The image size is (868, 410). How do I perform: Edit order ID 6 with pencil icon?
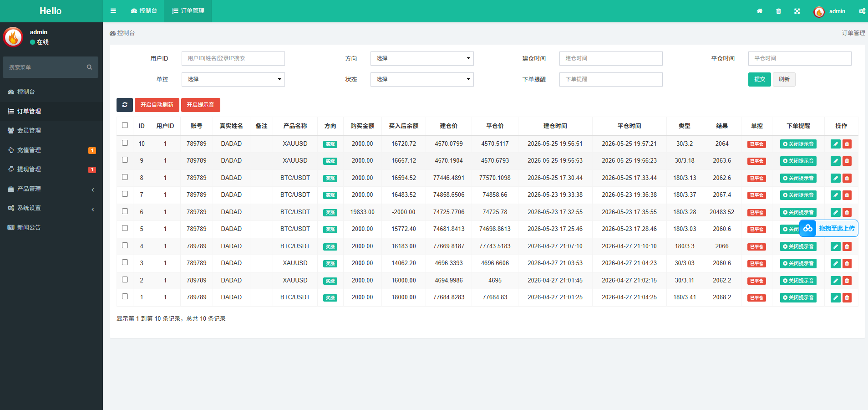click(836, 212)
